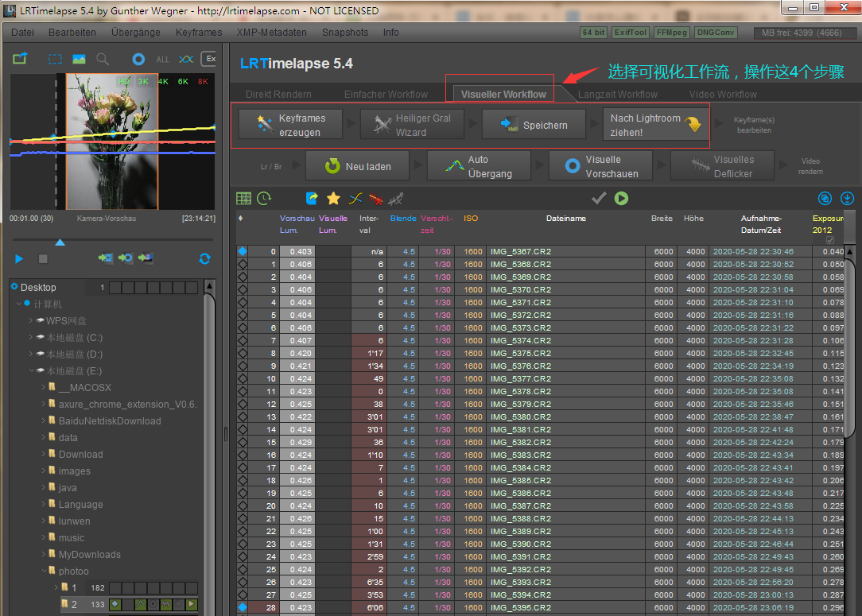This screenshot has height=616, width=862.
Task: Click the blue dashed selection rectangle icon
Action: point(55,59)
